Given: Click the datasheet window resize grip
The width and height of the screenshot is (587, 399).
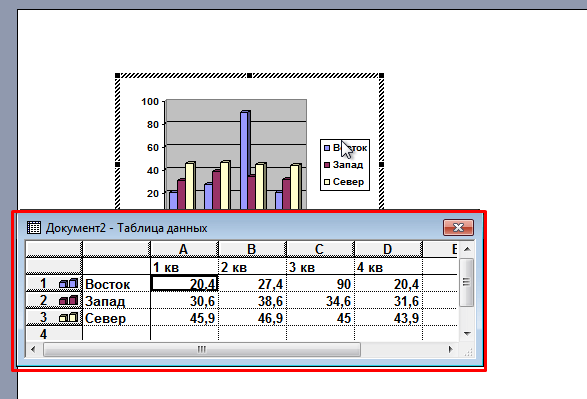Looking at the screenshot, I should pyautogui.click(x=468, y=351).
